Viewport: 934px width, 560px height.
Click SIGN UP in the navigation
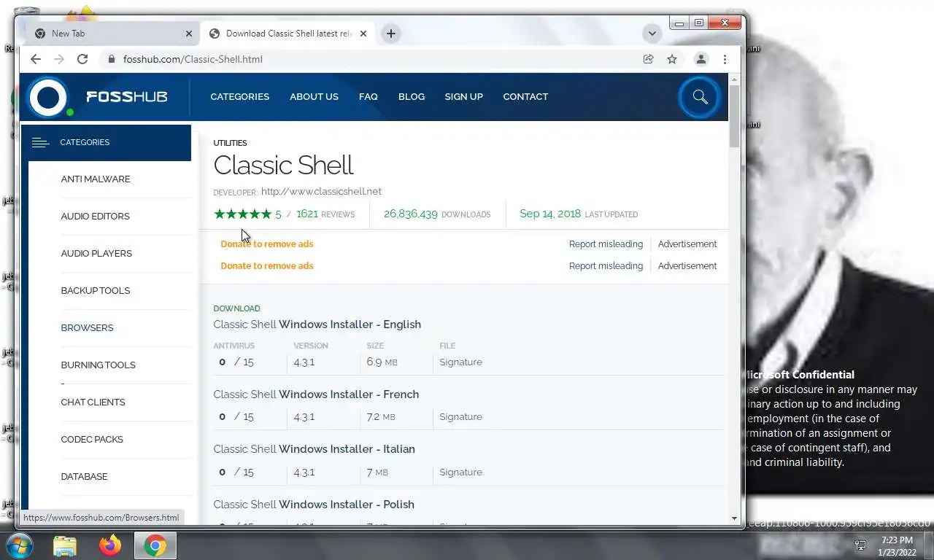coord(464,96)
